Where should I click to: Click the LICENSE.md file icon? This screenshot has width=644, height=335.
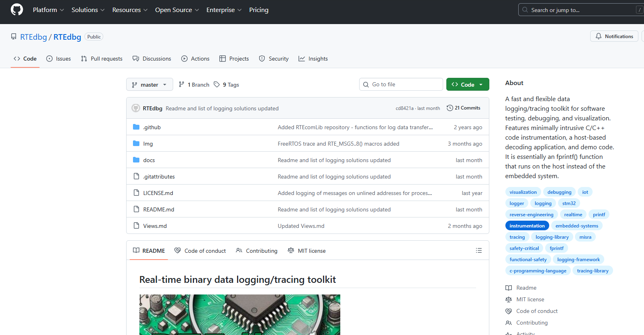point(136,193)
